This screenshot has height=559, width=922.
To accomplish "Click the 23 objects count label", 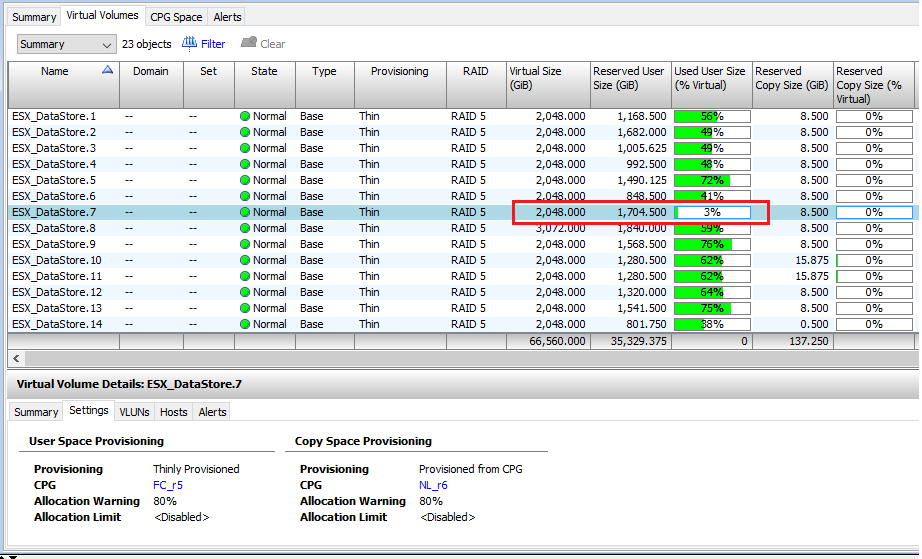I will [x=146, y=44].
